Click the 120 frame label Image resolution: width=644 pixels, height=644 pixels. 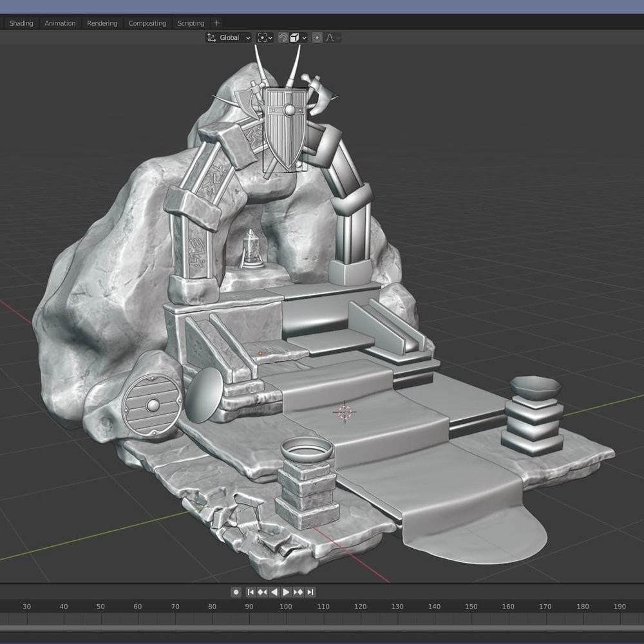[360, 606]
